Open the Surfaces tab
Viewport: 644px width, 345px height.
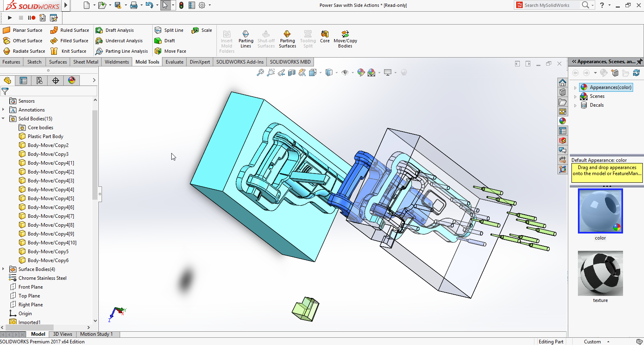click(x=58, y=62)
